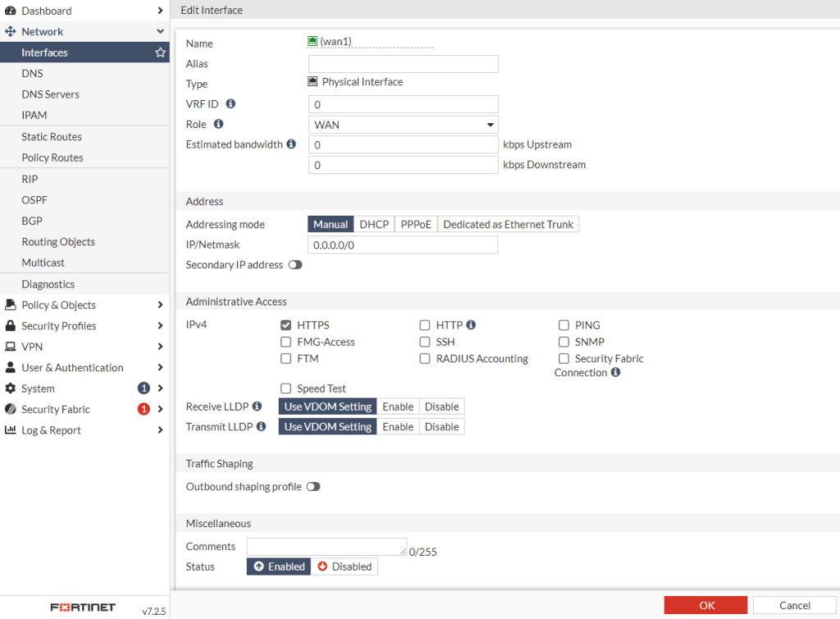The image size is (840, 619).
Task: Click the IP/Netmask input field
Action: click(x=403, y=245)
